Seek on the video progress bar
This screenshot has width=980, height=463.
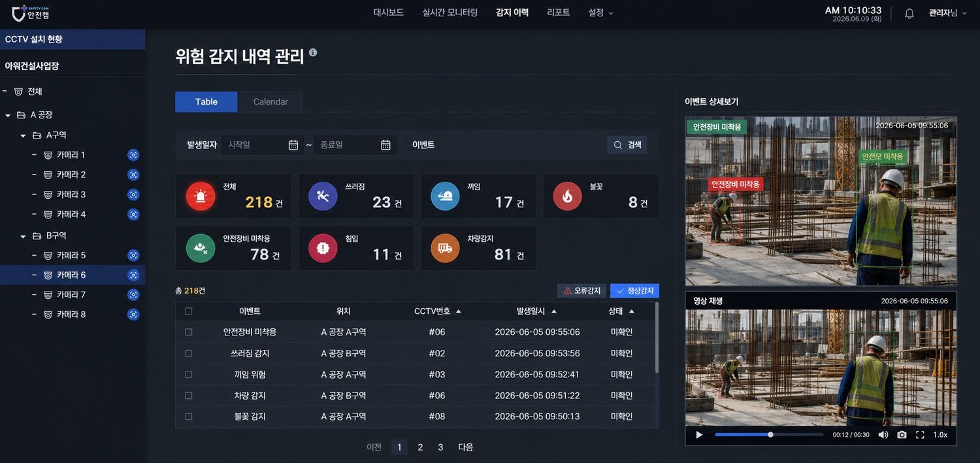[769, 435]
